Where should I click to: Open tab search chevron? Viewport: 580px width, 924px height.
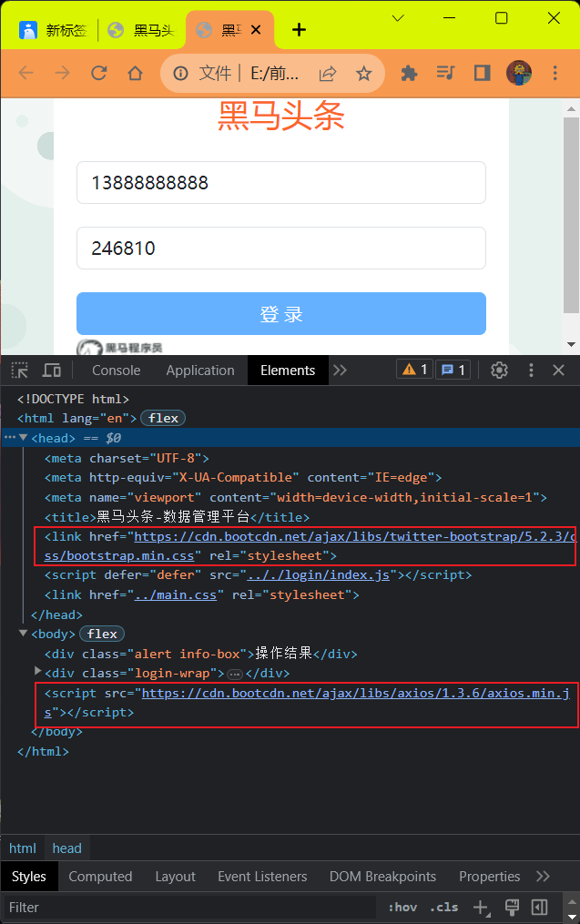click(399, 18)
